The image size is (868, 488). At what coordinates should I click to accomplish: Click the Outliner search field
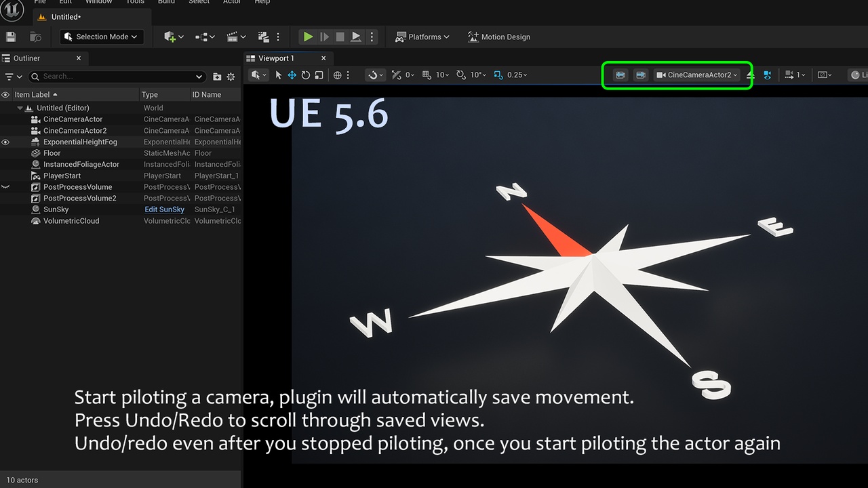point(117,77)
